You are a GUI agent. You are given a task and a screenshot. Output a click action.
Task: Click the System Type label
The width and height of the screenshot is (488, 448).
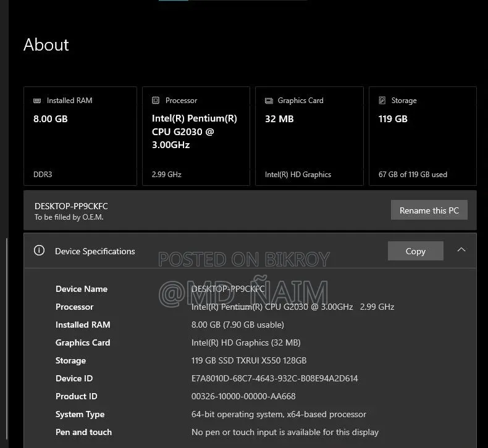click(x=80, y=415)
